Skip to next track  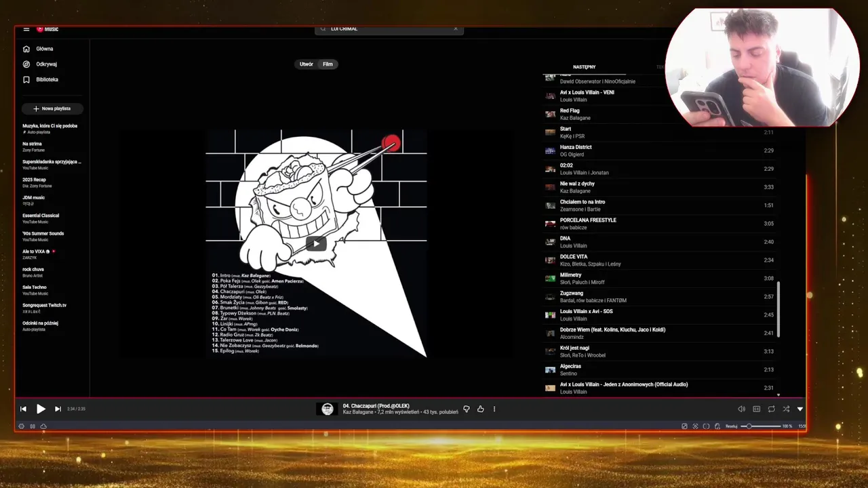coord(58,409)
